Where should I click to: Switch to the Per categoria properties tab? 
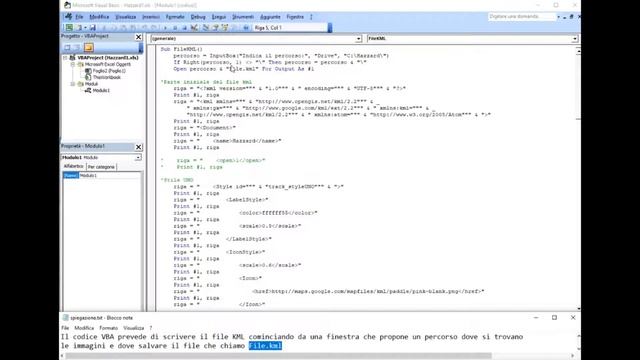click(101, 167)
